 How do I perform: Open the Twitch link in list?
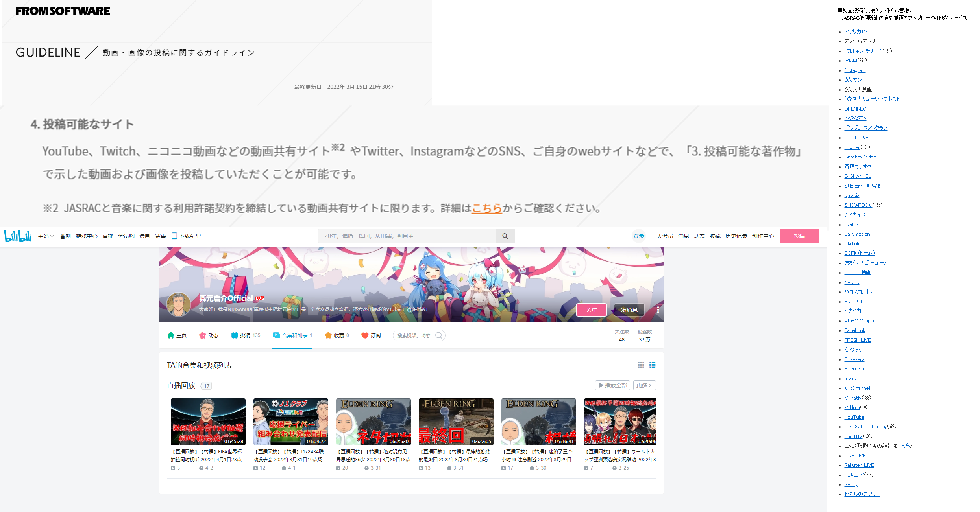(851, 225)
